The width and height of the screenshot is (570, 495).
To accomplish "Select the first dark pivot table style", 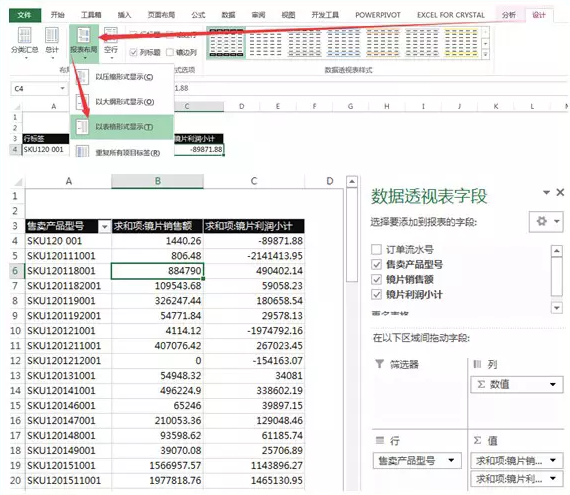I will click(x=226, y=43).
